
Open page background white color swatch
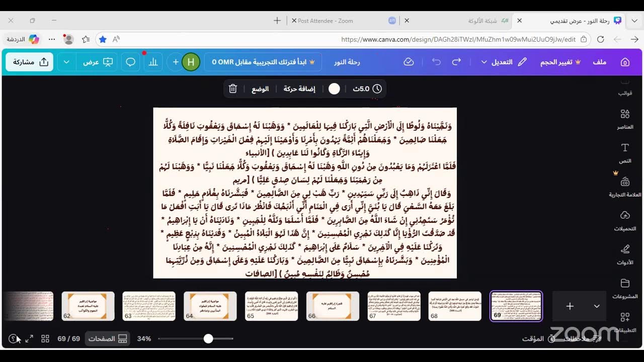334,88
